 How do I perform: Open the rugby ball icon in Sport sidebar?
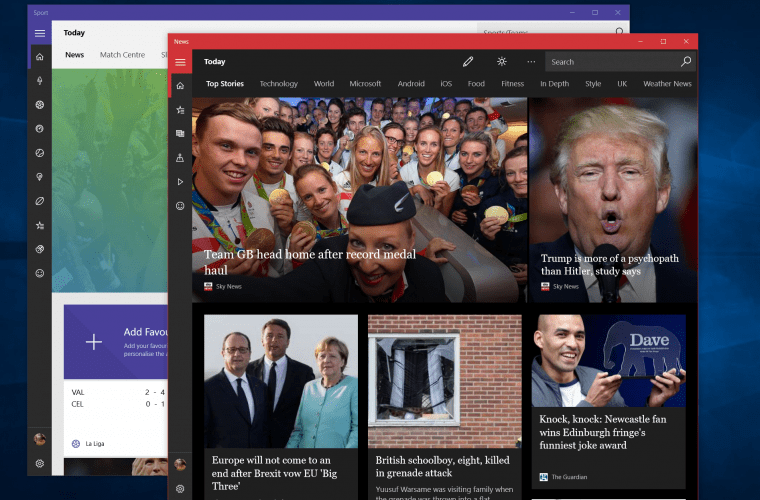click(40, 201)
